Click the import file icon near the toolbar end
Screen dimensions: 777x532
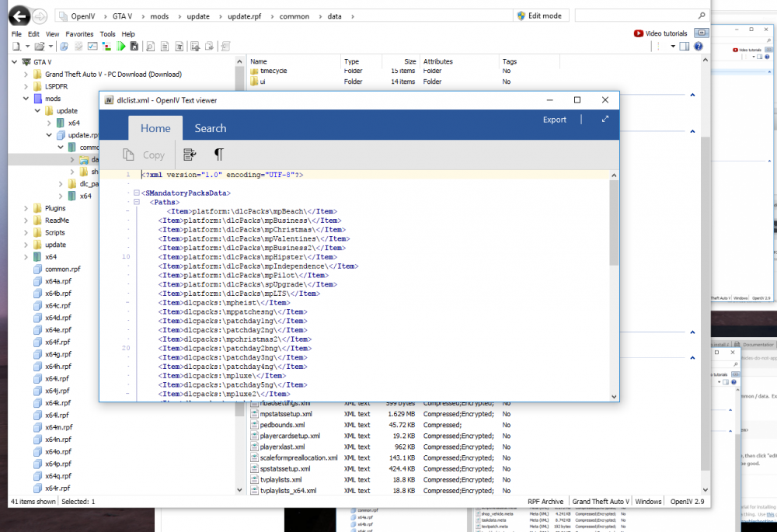click(196, 46)
